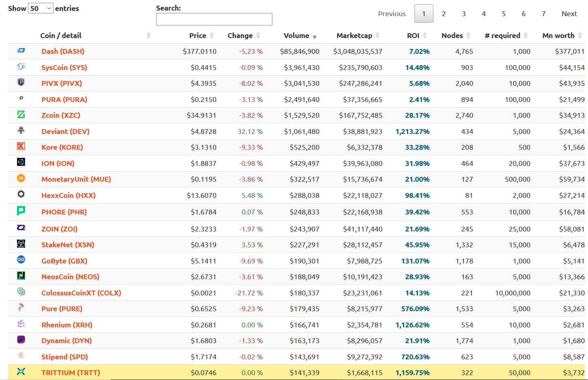Open the Zcoin (XZC) detail link

pos(61,115)
